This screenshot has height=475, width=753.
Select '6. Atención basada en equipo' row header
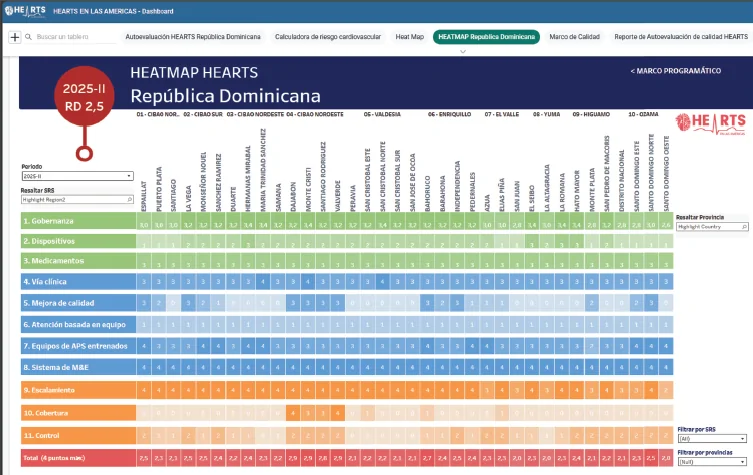point(79,325)
